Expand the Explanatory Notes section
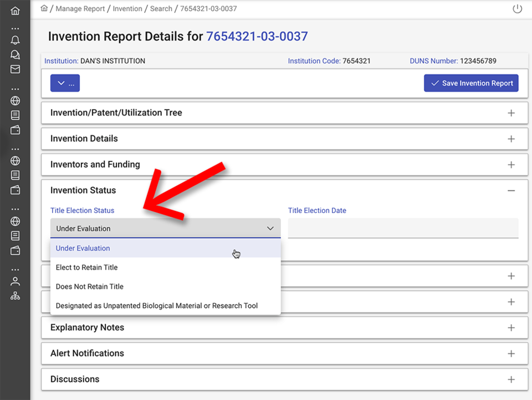 click(511, 327)
